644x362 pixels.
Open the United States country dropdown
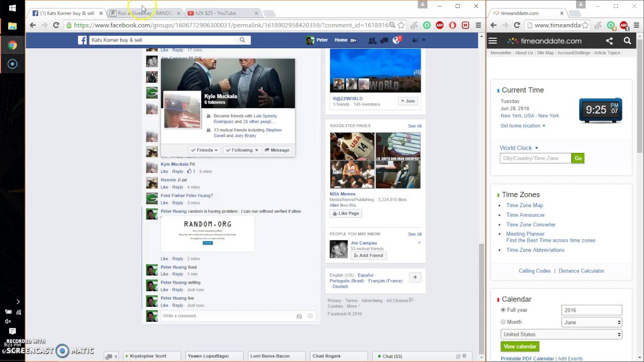(x=561, y=334)
